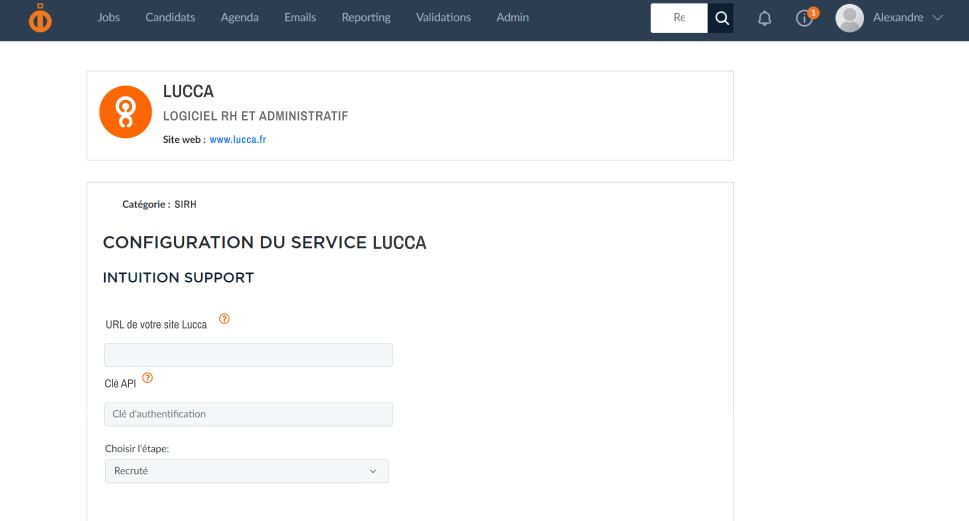The height and width of the screenshot is (521, 969).
Task: Click the orange app logo in top bar
Action: point(40,18)
